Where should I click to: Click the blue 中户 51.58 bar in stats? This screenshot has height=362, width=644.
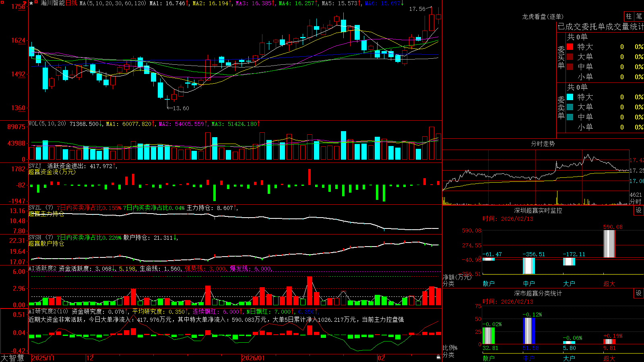[529, 331]
